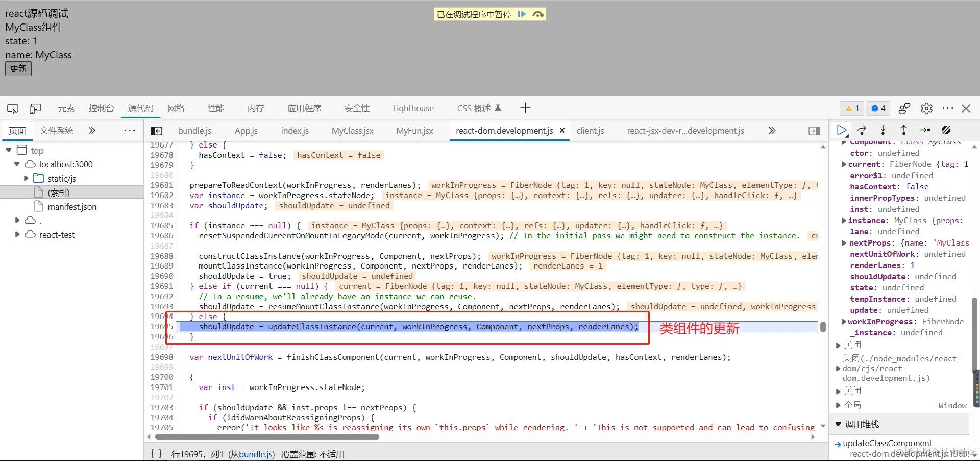Screen dimensions: 980x461
Task: Open DevTools customize menu (three dots)
Action: click(x=948, y=108)
